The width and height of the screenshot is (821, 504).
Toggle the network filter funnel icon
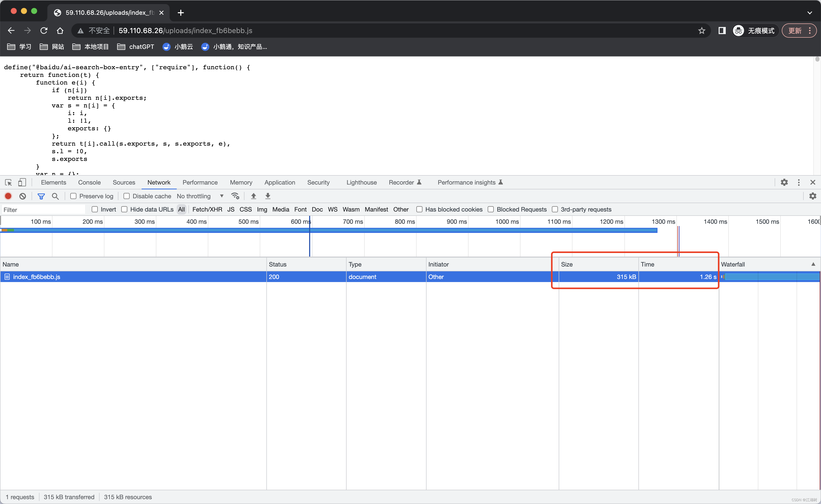click(41, 196)
